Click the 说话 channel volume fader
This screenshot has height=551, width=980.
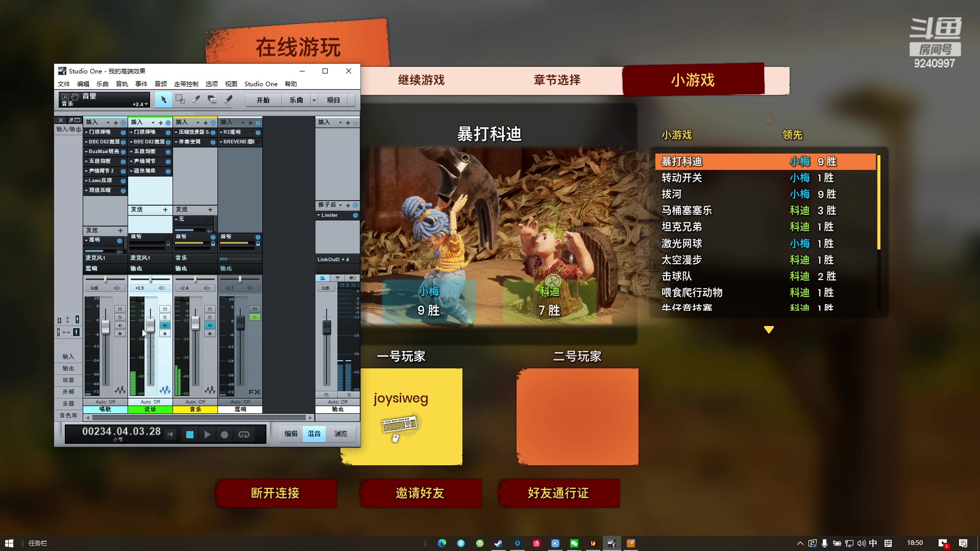tap(151, 325)
